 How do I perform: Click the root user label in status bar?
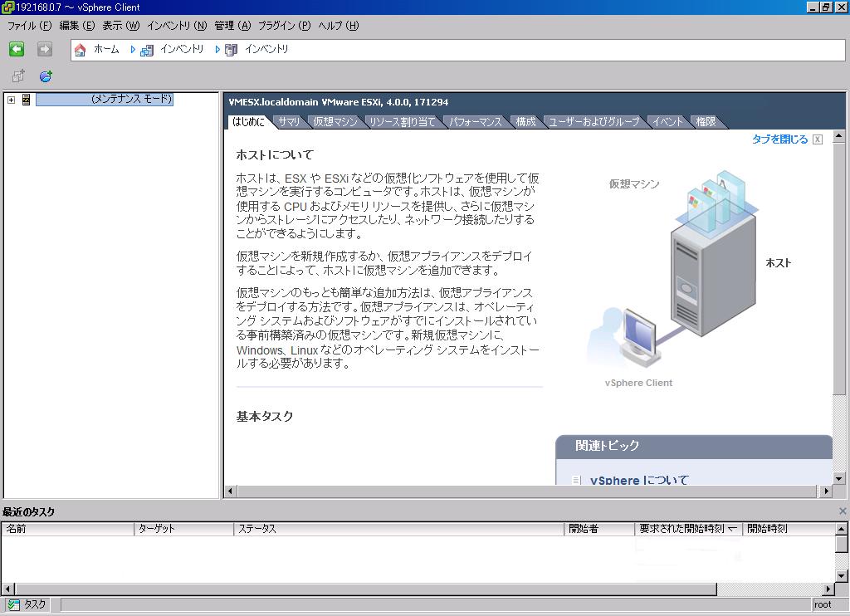[x=823, y=604]
